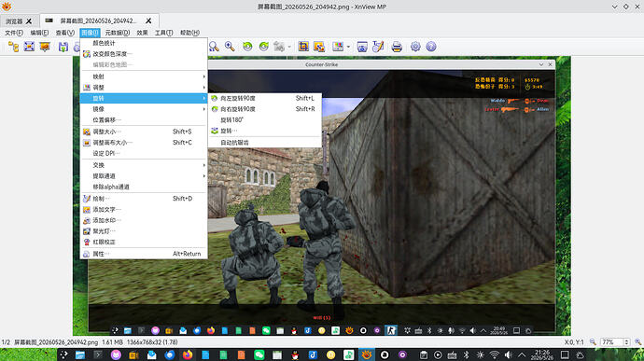Choose 向右旋转90度 in the submenu
Viewport: 644px width, 361px height.
pos(265,109)
